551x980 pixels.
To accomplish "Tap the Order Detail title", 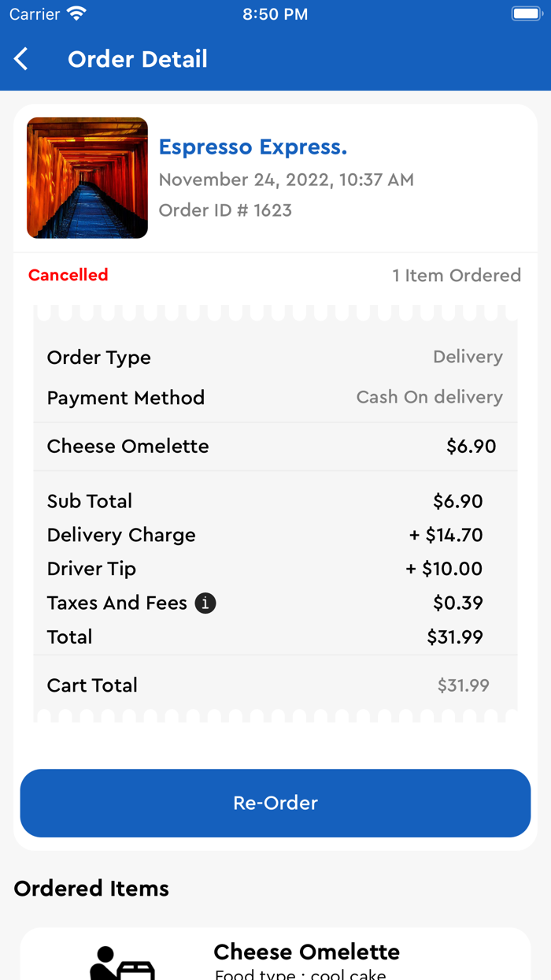I will pyautogui.click(x=138, y=58).
